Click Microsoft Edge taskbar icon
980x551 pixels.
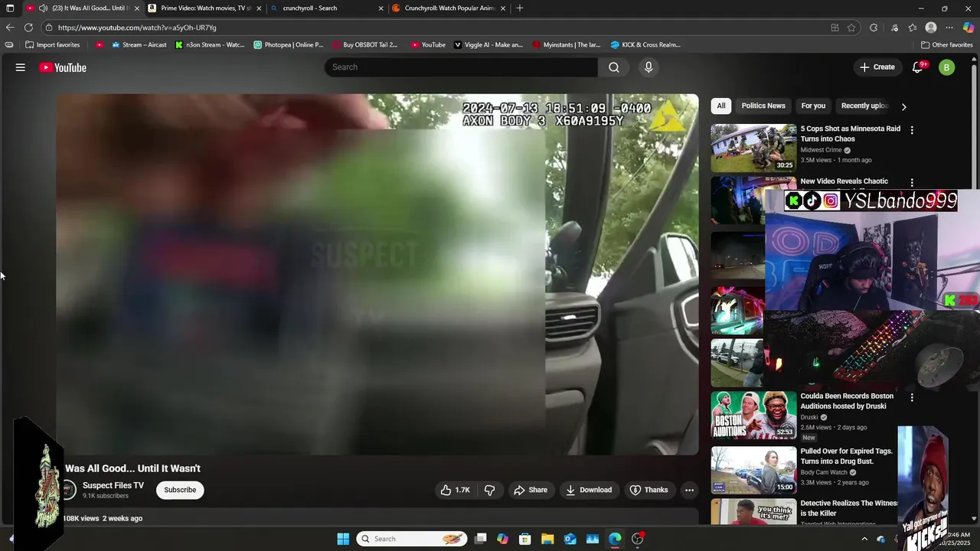pos(615,539)
